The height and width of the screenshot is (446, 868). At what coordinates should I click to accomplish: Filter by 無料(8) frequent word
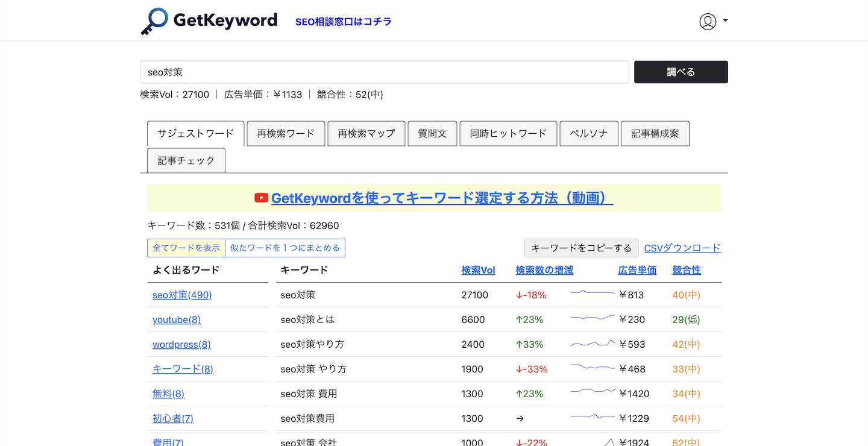[x=168, y=394]
